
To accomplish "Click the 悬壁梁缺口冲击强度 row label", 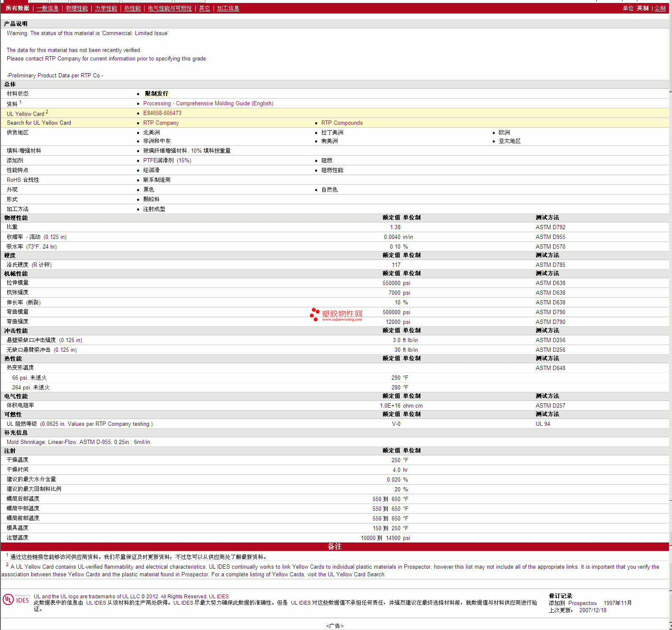I will click(44, 340).
